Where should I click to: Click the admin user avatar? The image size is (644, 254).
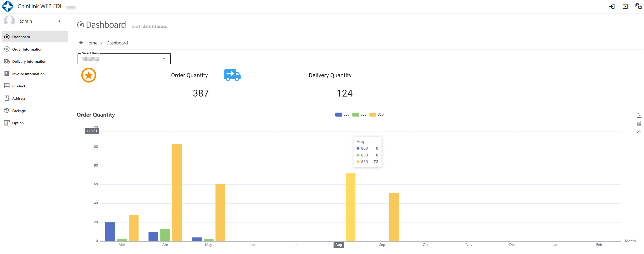(x=9, y=21)
